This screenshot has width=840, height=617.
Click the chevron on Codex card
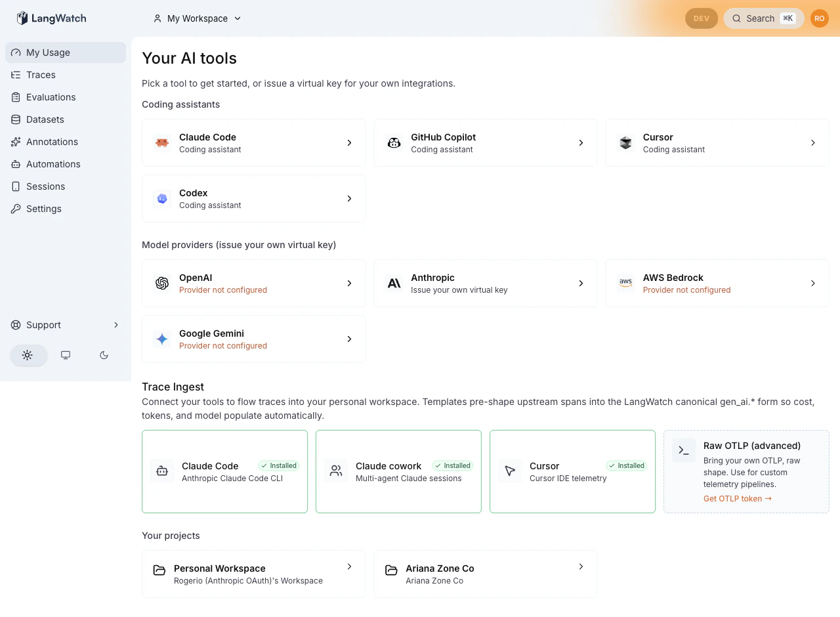[x=349, y=198]
